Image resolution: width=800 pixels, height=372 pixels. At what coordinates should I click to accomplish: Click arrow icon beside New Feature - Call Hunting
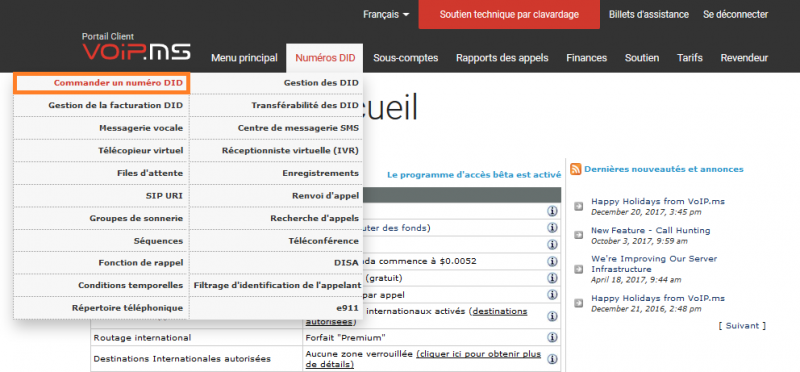point(579,235)
